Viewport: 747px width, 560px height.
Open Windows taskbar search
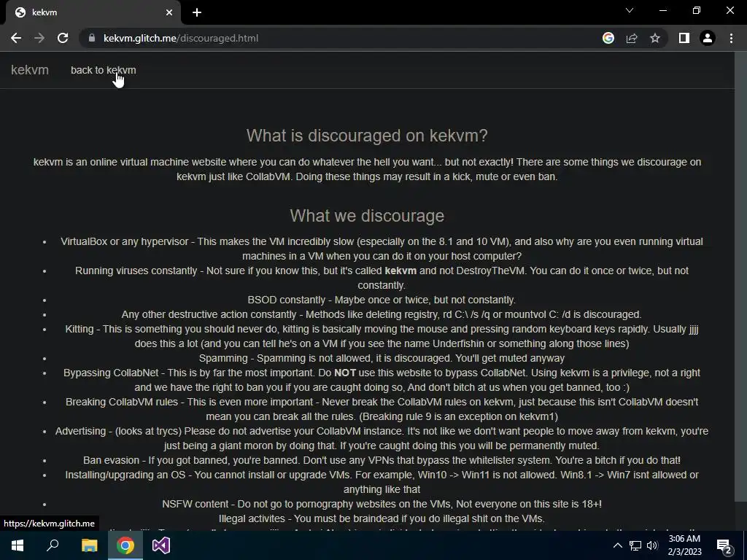(x=53, y=545)
